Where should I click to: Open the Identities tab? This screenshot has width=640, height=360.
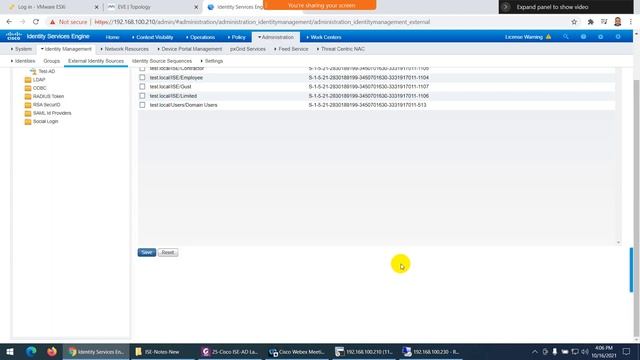tap(23, 61)
